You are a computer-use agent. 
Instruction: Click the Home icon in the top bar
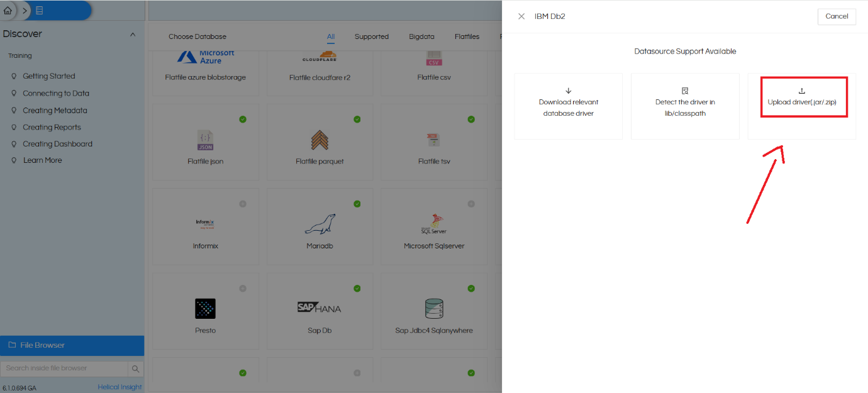pyautogui.click(x=8, y=10)
